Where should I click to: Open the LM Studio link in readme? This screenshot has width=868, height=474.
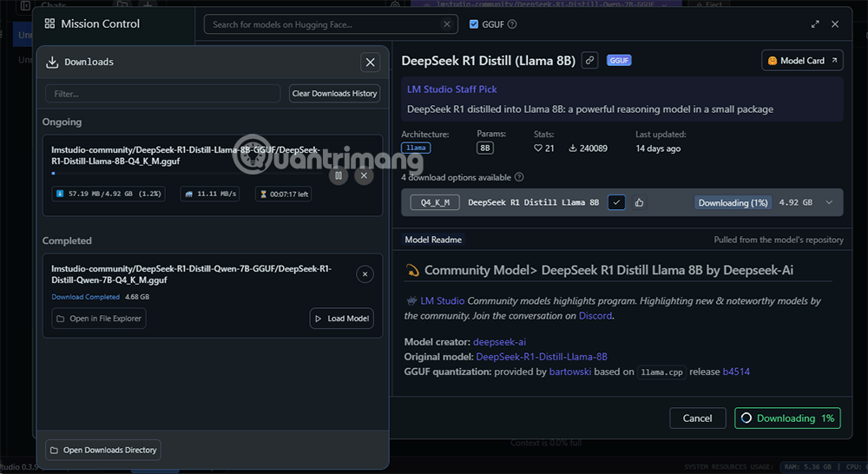443,300
